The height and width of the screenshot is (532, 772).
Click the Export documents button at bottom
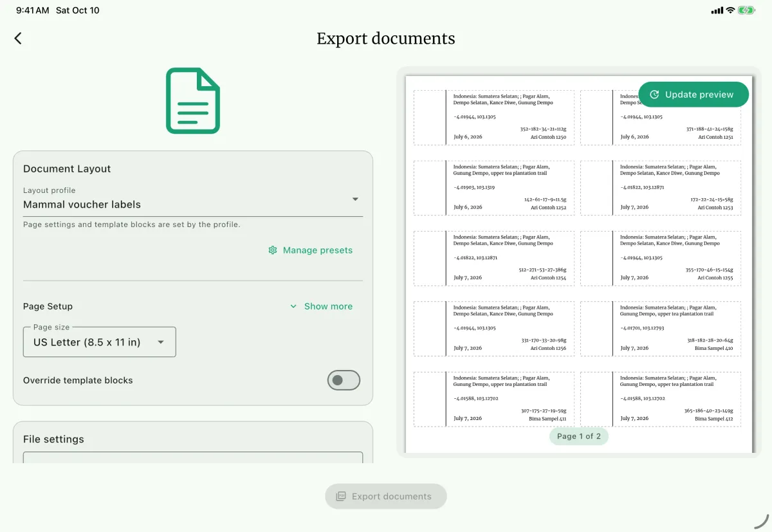tap(386, 497)
